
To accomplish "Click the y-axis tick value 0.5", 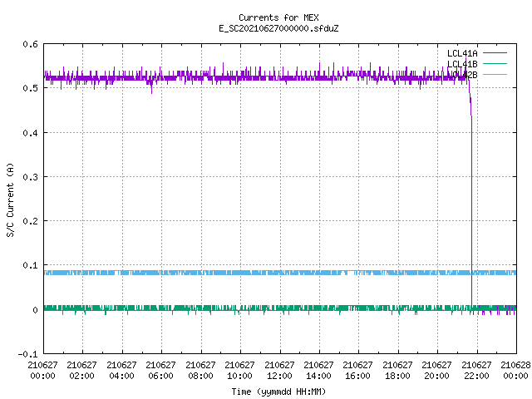I will (x=30, y=88).
